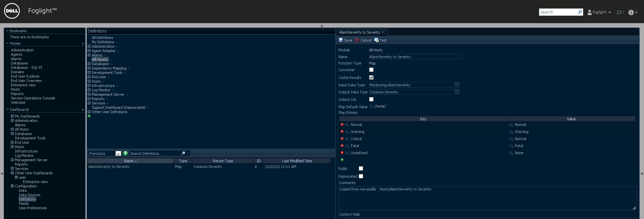
Task: Open the messages speech-bubble icon
Action: [x=619, y=12]
